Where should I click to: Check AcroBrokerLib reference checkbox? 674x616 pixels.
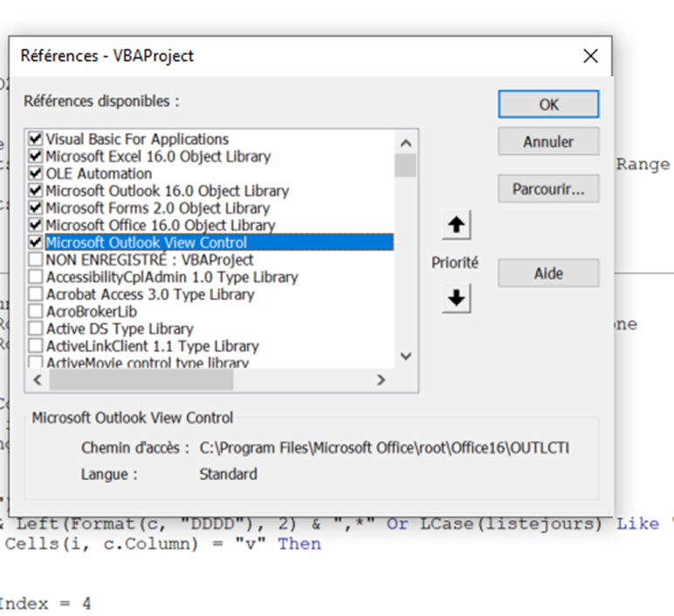click(35, 311)
